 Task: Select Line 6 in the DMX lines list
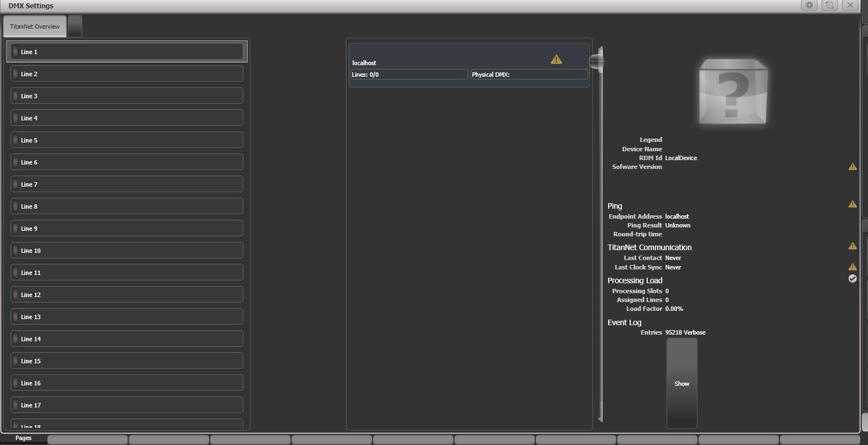point(127,162)
